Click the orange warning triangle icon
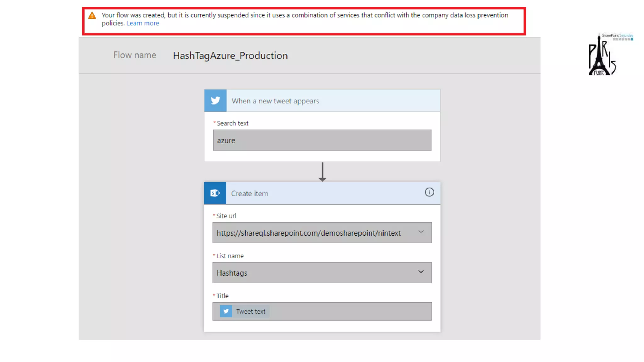This screenshot has width=644, height=362. [92, 15]
